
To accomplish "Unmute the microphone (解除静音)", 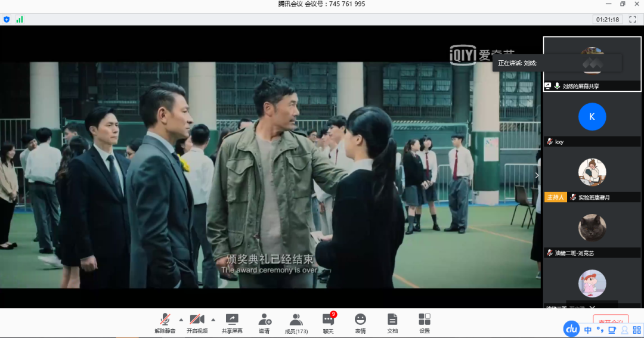I will point(165,323).
